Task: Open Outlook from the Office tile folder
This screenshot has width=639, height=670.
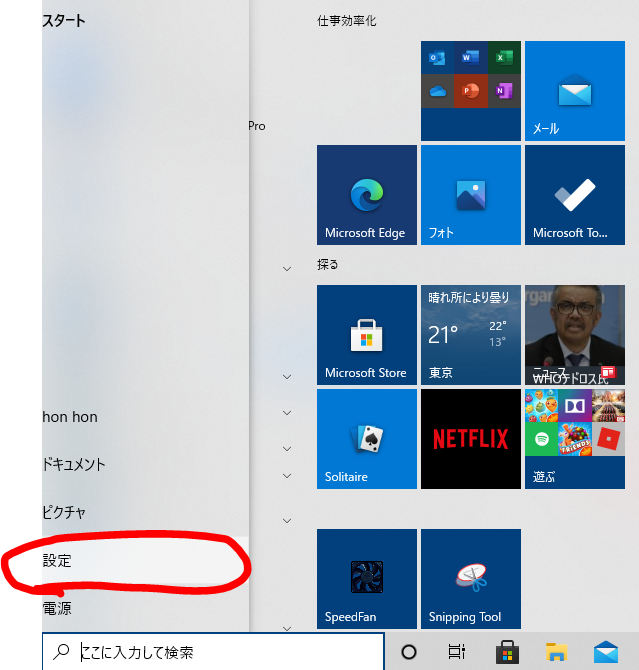Action: [x=437, y=57]
